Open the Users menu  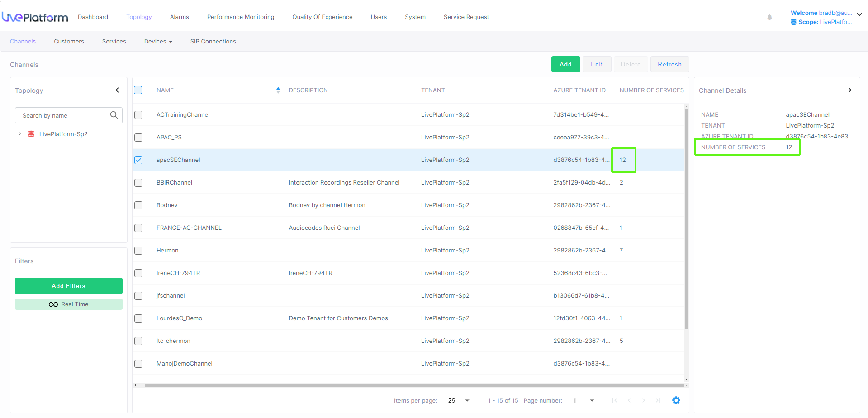(x=379, y=17)
